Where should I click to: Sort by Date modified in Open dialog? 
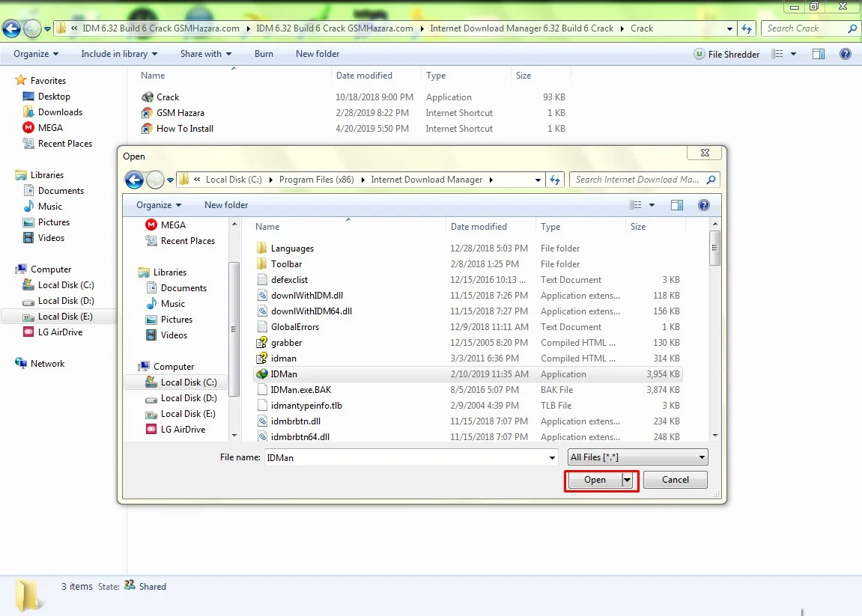pyautogui.click(x=479, y=226)
